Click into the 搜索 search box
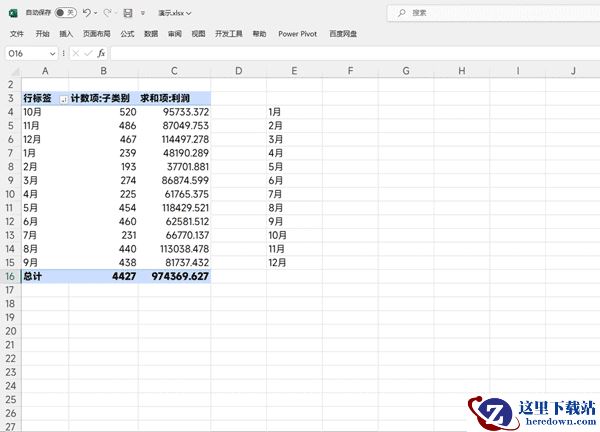The image size is (600, 432). pyautogui.click(x=494, y=13)
